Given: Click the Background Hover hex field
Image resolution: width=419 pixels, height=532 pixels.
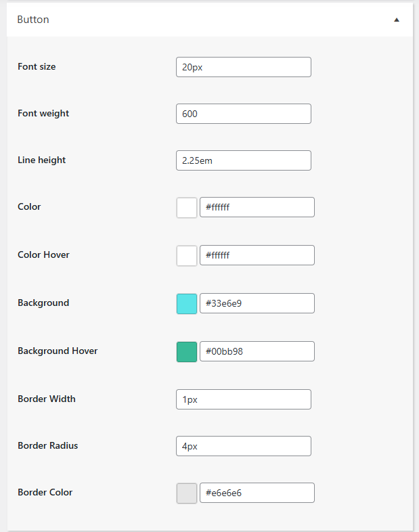Looking at the screenshot, I should tap(257, 351).
